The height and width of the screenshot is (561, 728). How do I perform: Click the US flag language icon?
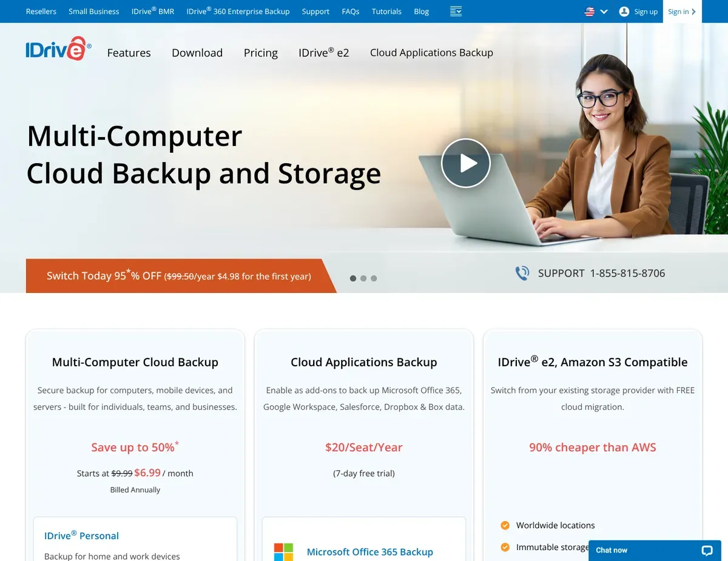point(589,12)
